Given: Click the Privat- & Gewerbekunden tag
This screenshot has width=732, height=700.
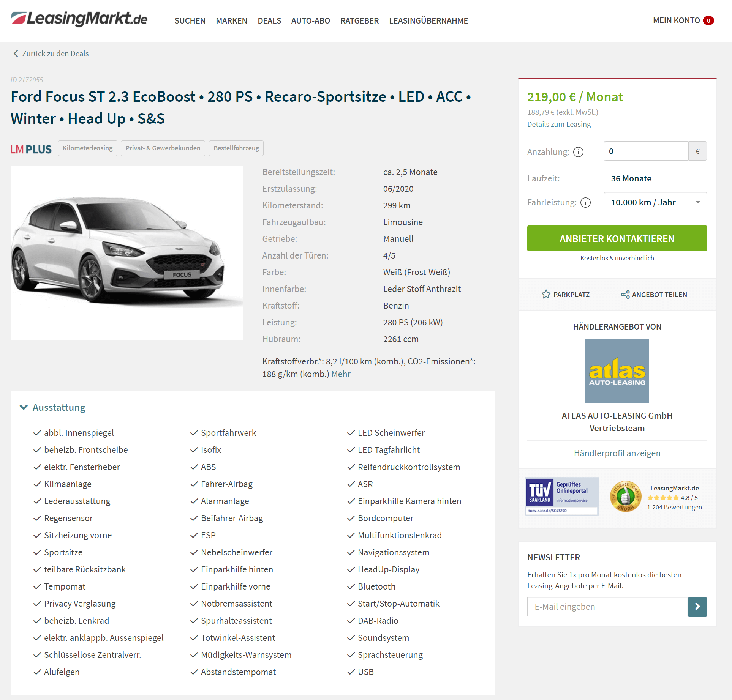Looking at the screenshot, I should click(163, 148).
